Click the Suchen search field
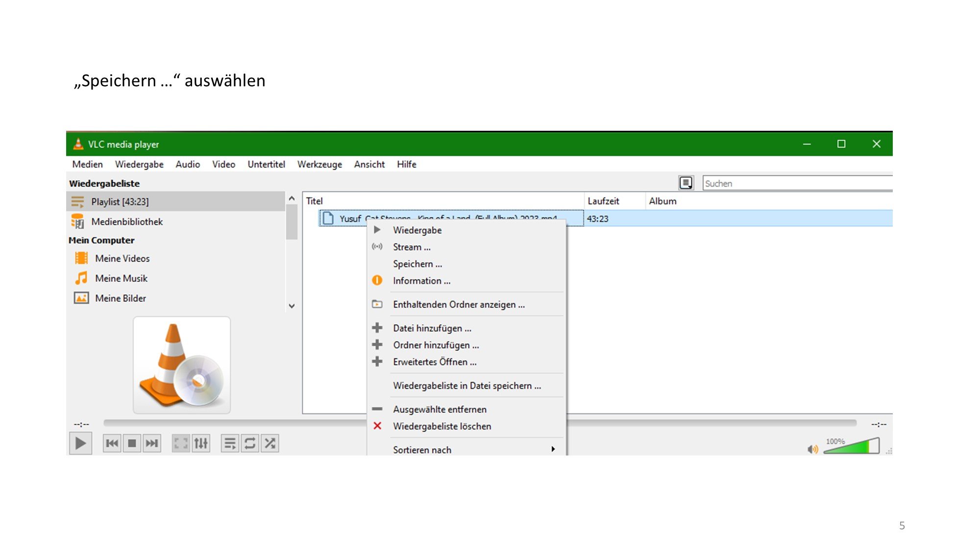Screen dimensions: 980x551 [x=796, y=184]
